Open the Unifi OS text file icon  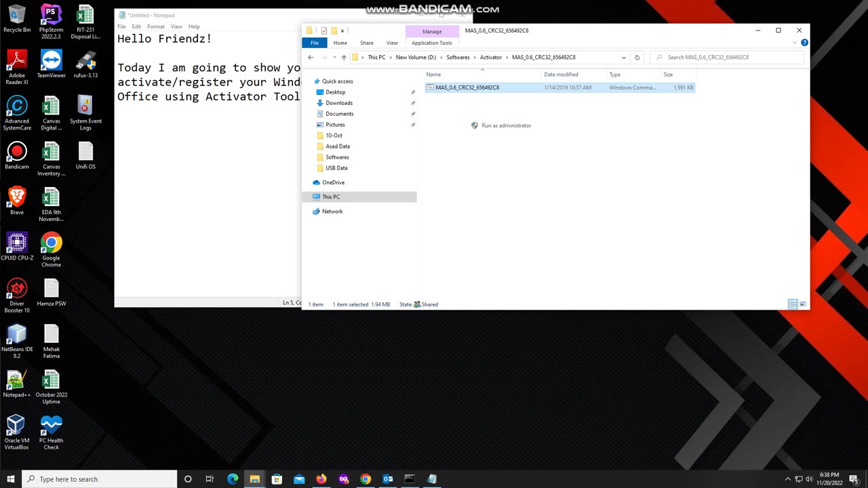tap(85, 156)
